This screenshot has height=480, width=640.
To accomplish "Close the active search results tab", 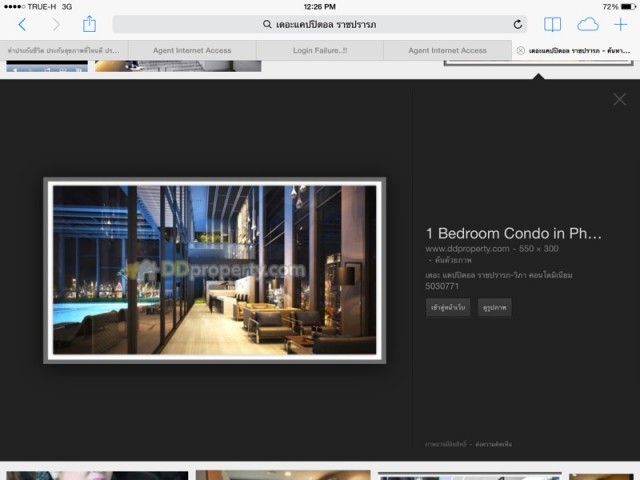I will pyautogui.click(x=520, y=50).
